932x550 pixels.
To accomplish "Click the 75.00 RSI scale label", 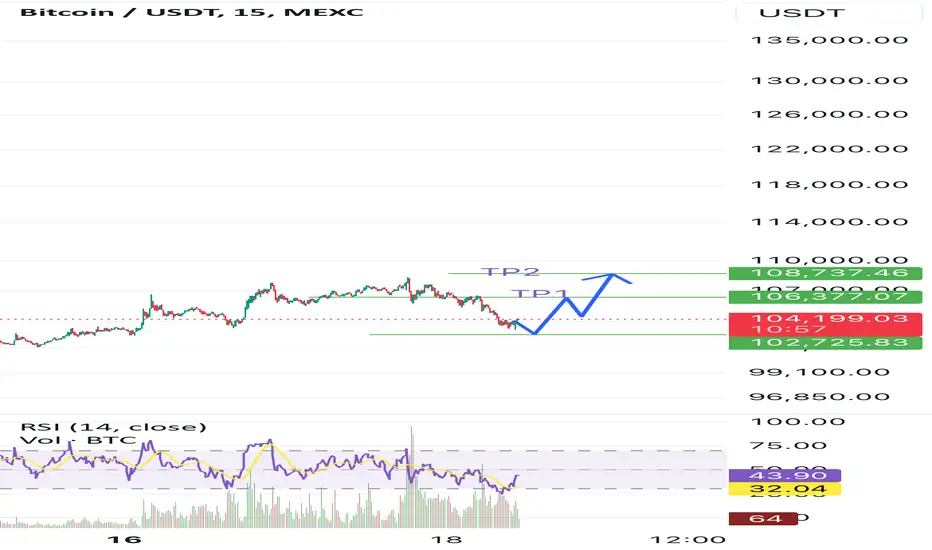I will pyautogui.click(x=789, y=445).
